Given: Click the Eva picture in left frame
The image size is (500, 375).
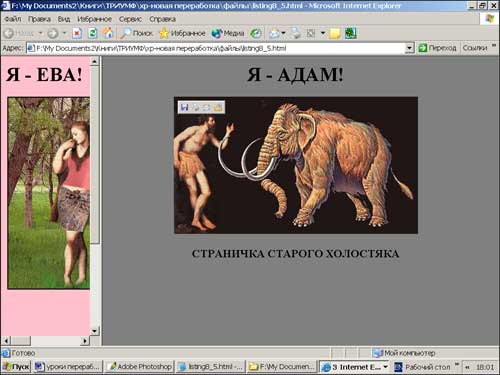Looking at the screenshot, I should pyautogui.click(x=49, y=193).
